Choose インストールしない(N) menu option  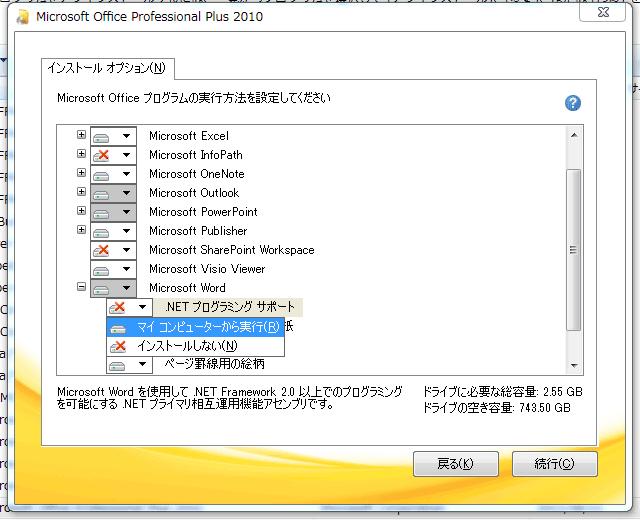click(196, 347)
